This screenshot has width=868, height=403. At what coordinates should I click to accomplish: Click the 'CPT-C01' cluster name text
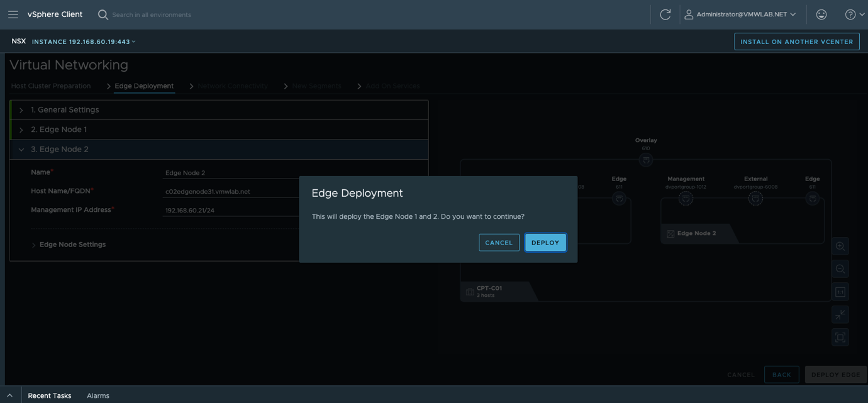click(x=489, y=288)
